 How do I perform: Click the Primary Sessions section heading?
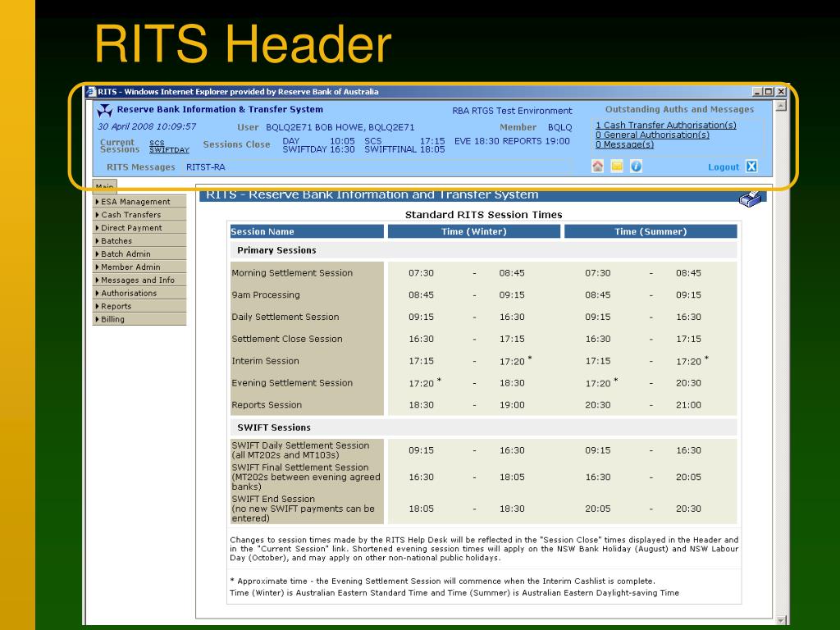[x=276, y=250]
